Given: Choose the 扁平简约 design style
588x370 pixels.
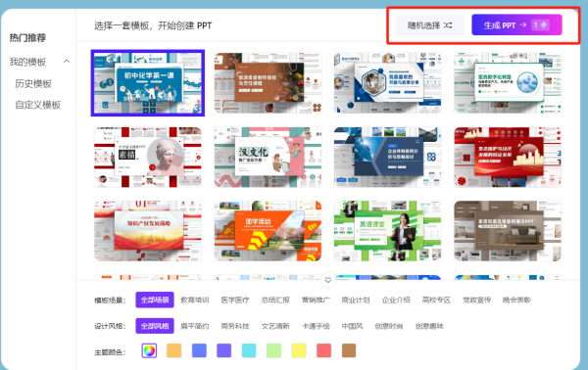Looking at the screenshot, I should (x=195, y=326).
